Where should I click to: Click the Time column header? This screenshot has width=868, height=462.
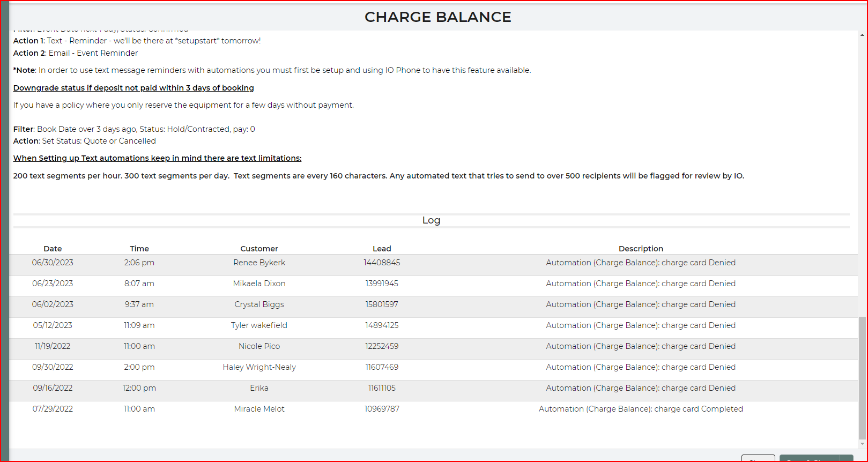coord(139,249)
